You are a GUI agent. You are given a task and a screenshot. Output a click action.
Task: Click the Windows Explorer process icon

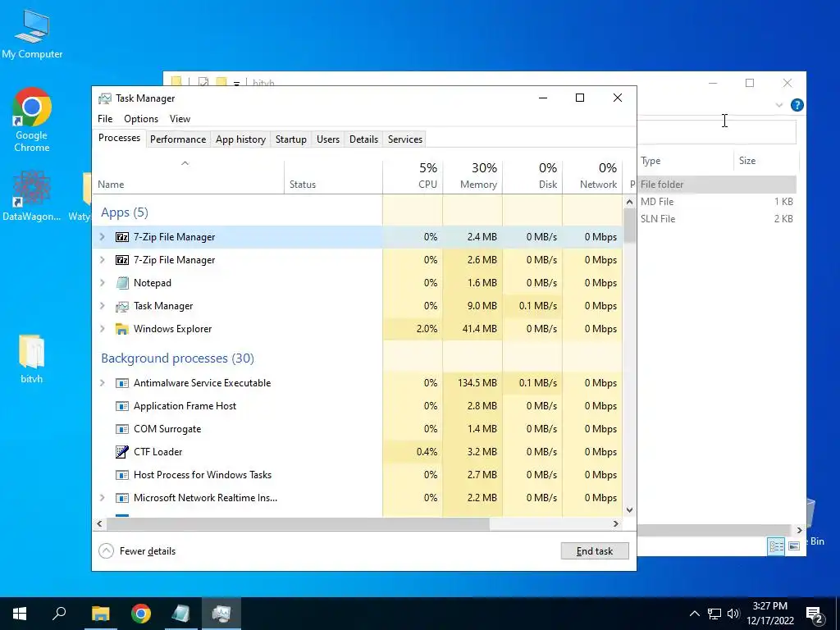122,329
